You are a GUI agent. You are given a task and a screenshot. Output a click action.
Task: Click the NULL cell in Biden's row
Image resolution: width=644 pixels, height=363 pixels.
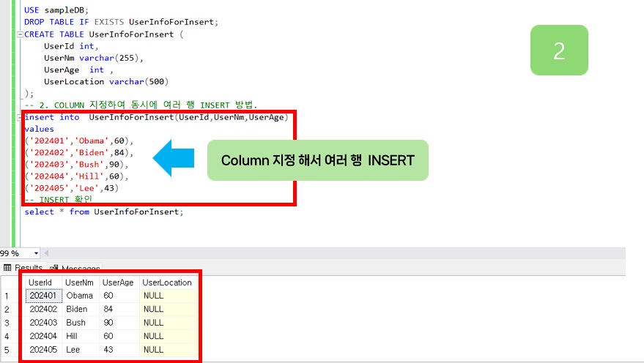[x=169, y=310]
